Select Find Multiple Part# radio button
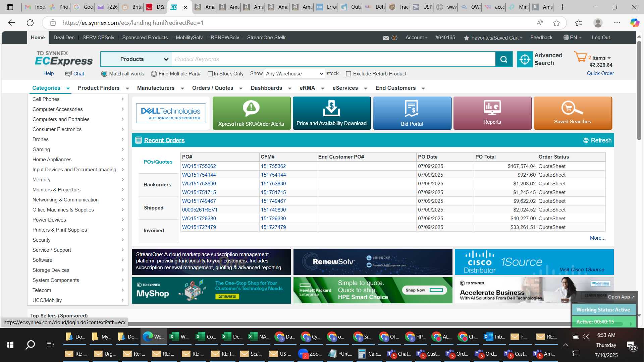The height and width of the screenshot is (362, 644). tap(154, 74)
